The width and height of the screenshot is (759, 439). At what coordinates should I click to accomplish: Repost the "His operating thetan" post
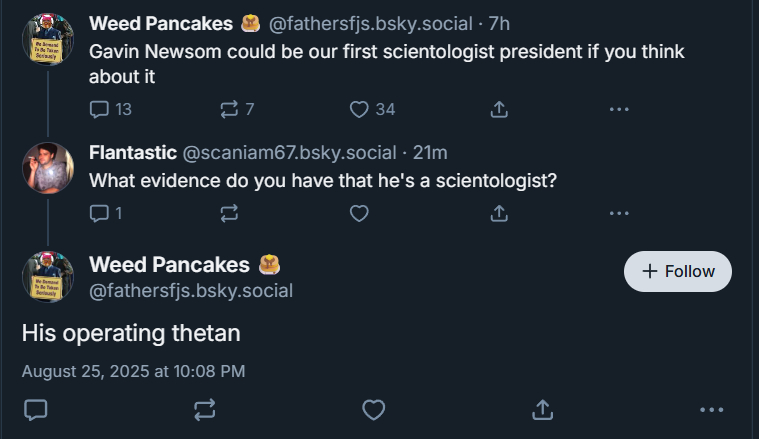pyautogui.click(x=204, y=409)
